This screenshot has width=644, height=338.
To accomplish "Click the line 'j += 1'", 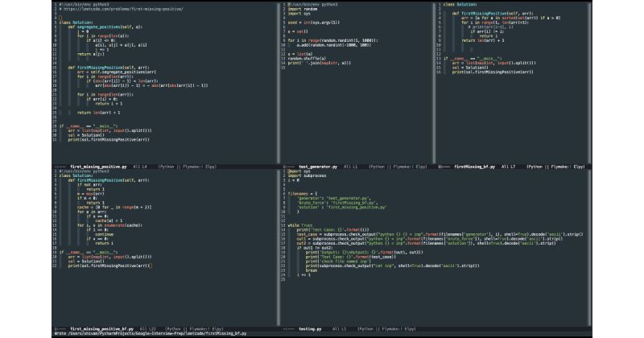I will click(102, 50).
